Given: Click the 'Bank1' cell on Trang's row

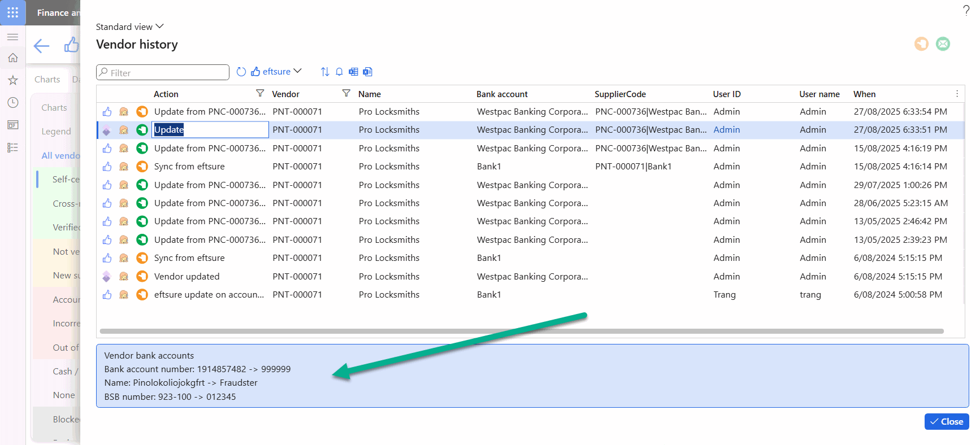Looking at the screenshot, I should [489, 295].
